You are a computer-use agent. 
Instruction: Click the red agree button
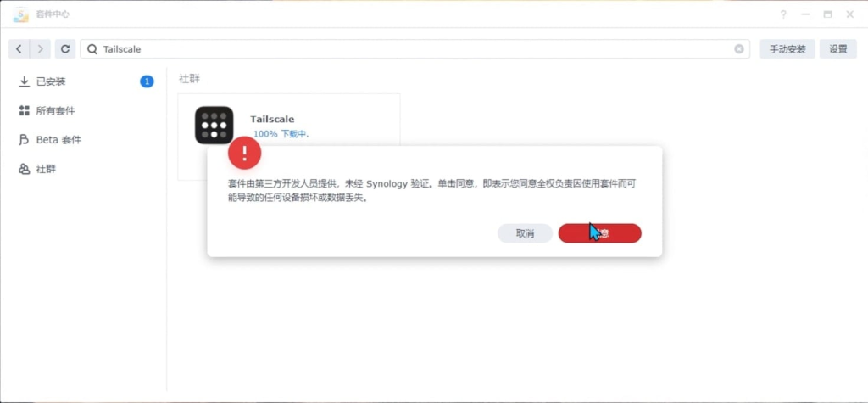pos(599,233)
